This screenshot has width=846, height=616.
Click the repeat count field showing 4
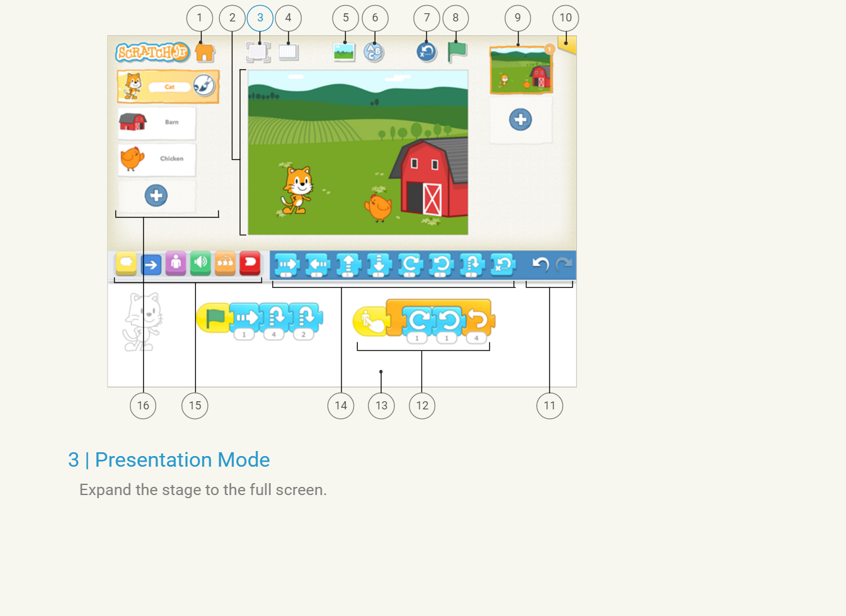click(x=476, y=338)
